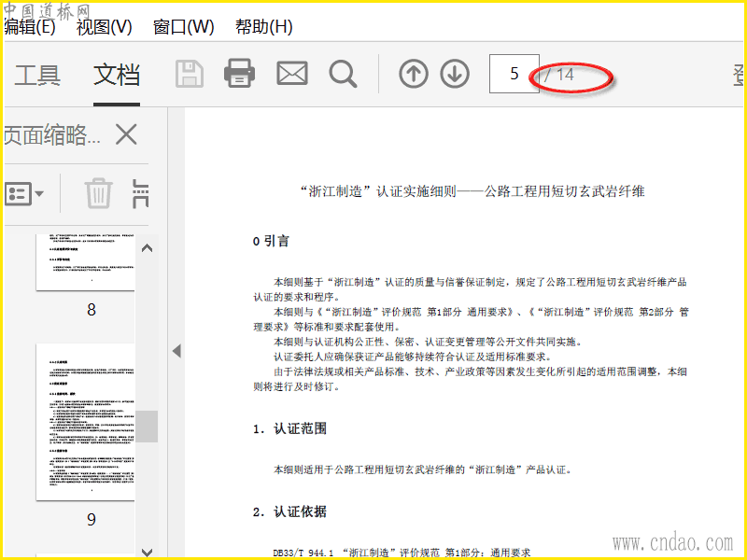Screen dimensions: 747x560
Task: Click the 页面缩略... panel title
Action: pos(52,134)
